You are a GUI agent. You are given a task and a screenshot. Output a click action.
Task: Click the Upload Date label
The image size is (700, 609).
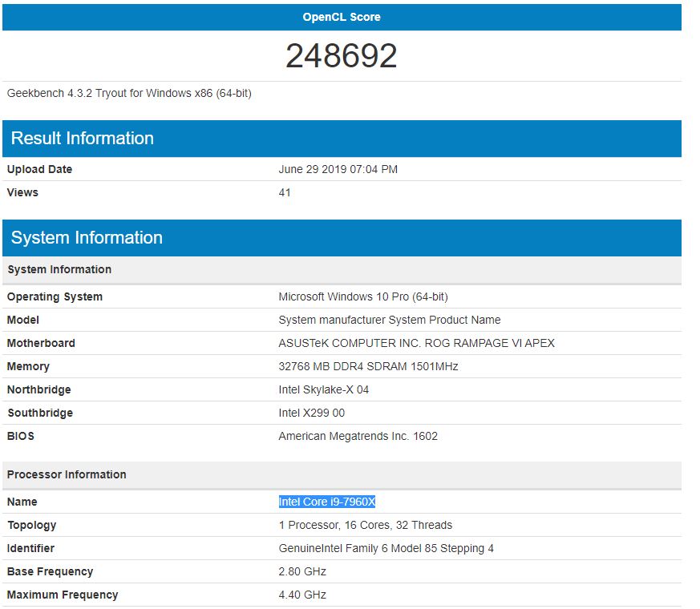click(x=39, y=169)
